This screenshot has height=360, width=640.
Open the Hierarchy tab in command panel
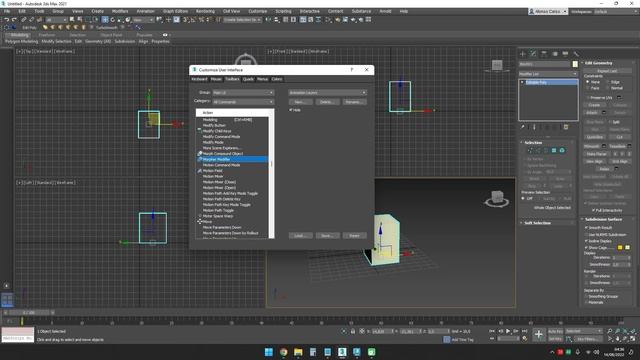pyautogui.click(x=544, y=53)
